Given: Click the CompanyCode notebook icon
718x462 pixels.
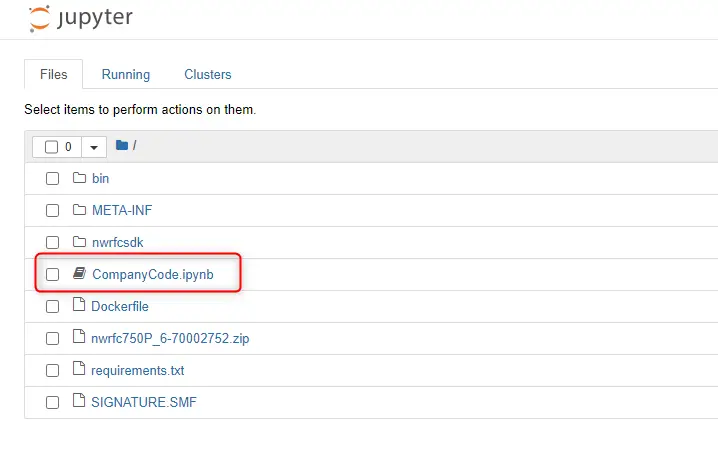Looking at the screenshot, I should coord(79,273).
